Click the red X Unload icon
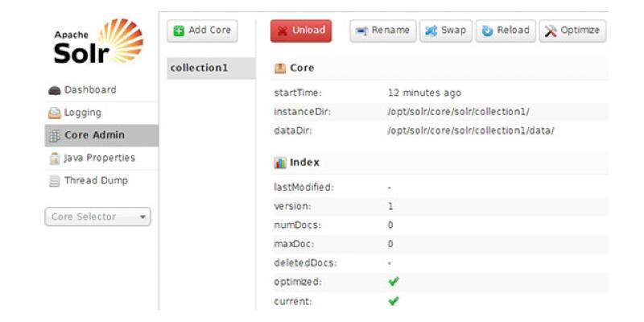This screenshot has height=322, width=644. [x=283, y=31]
